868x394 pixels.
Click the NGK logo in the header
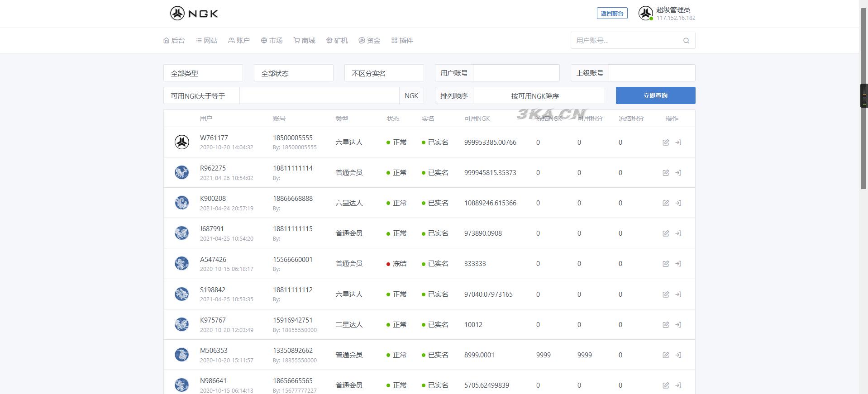tap(194, 14)
